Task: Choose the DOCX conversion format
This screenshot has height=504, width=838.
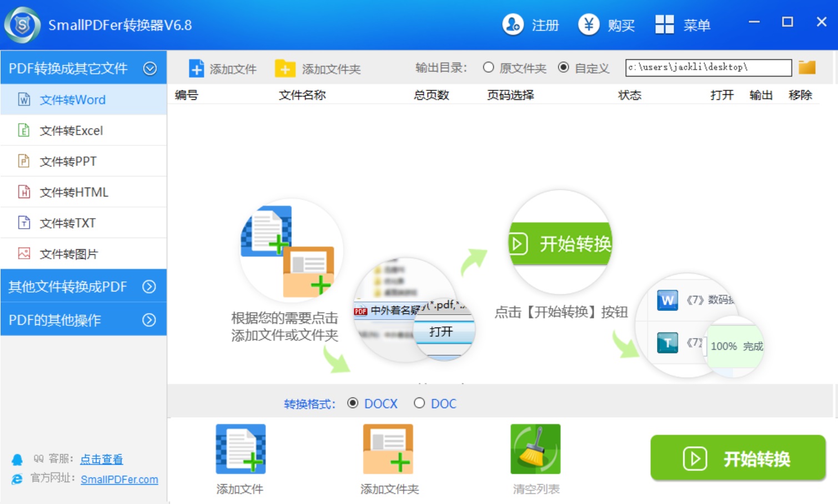Action: pos(353,403)
